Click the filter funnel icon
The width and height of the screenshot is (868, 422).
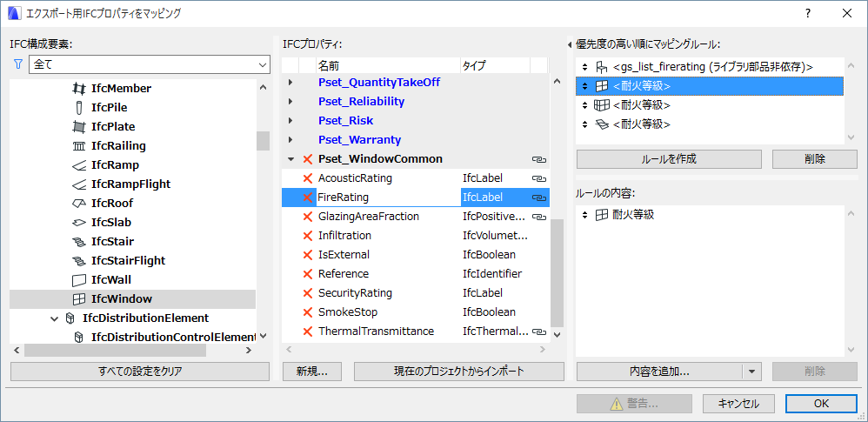point(17,64)
